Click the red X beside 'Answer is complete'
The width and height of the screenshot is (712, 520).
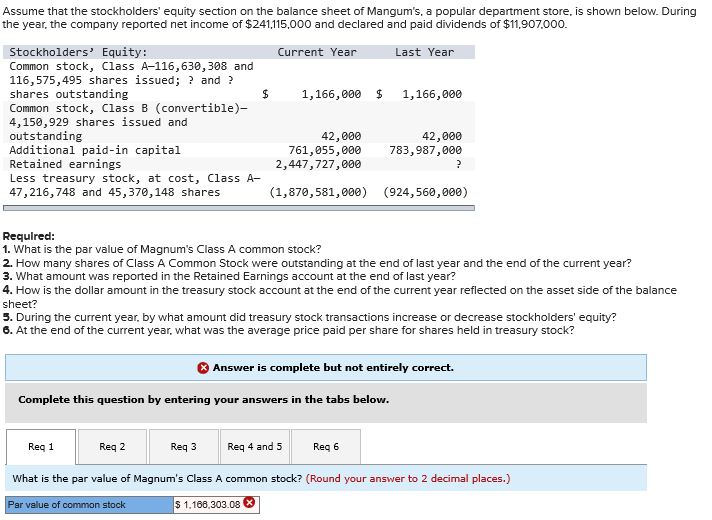[x=203, y=367]
